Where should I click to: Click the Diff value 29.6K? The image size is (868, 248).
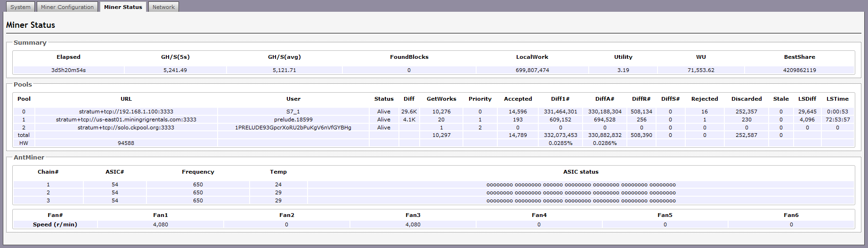click(409, 112)
